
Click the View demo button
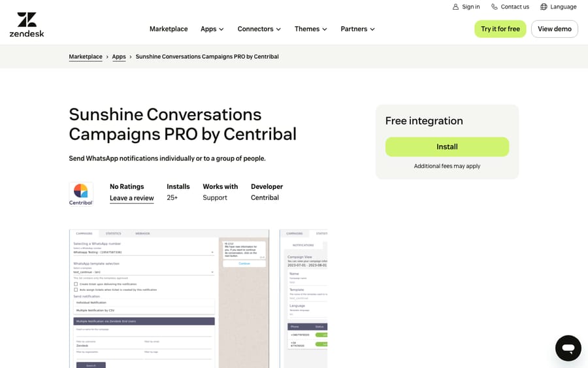point(555,29)
